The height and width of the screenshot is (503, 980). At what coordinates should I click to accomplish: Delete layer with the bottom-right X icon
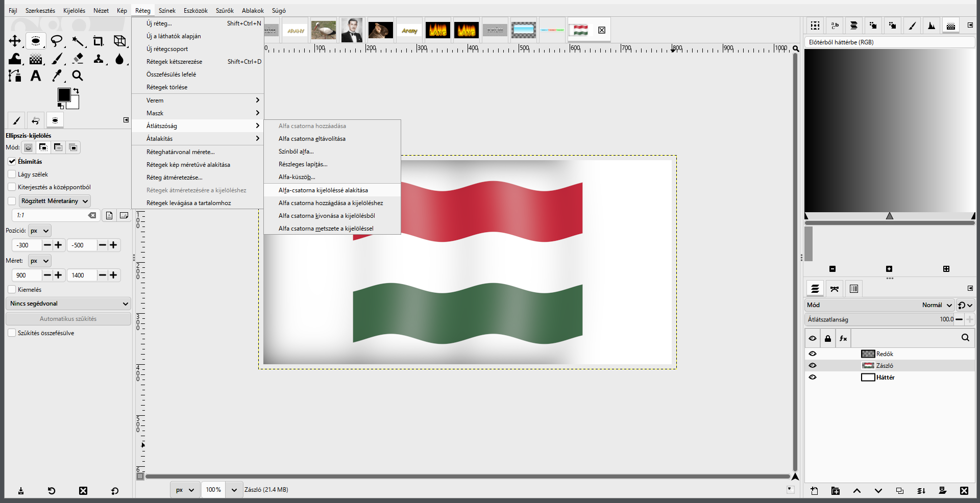(x=964, y=491)
